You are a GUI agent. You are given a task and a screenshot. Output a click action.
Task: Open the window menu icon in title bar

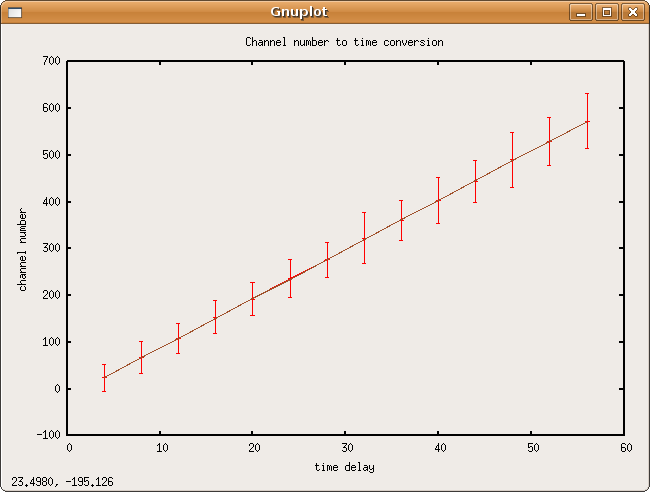coord(14,12)
